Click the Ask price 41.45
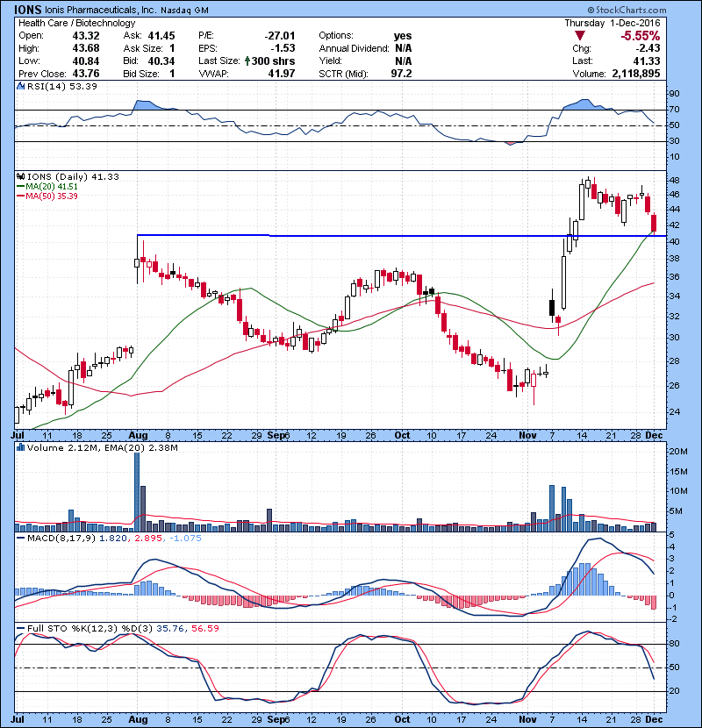702x728 pixels. 161,36
